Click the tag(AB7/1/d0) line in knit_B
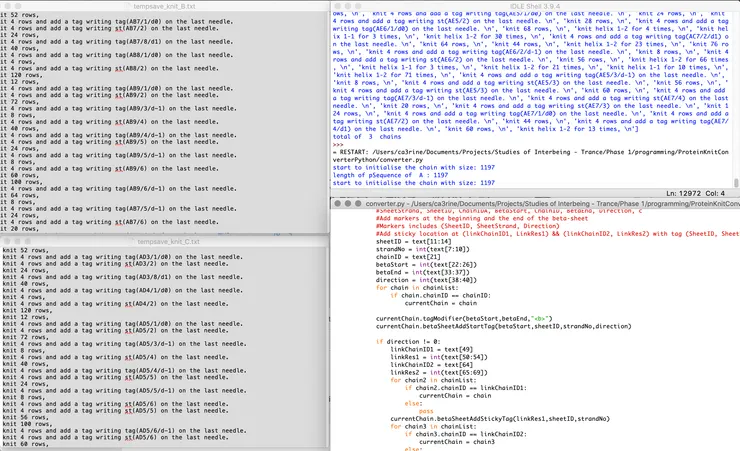The width and height of the screenshot is (740, 451). click(117, 22)
